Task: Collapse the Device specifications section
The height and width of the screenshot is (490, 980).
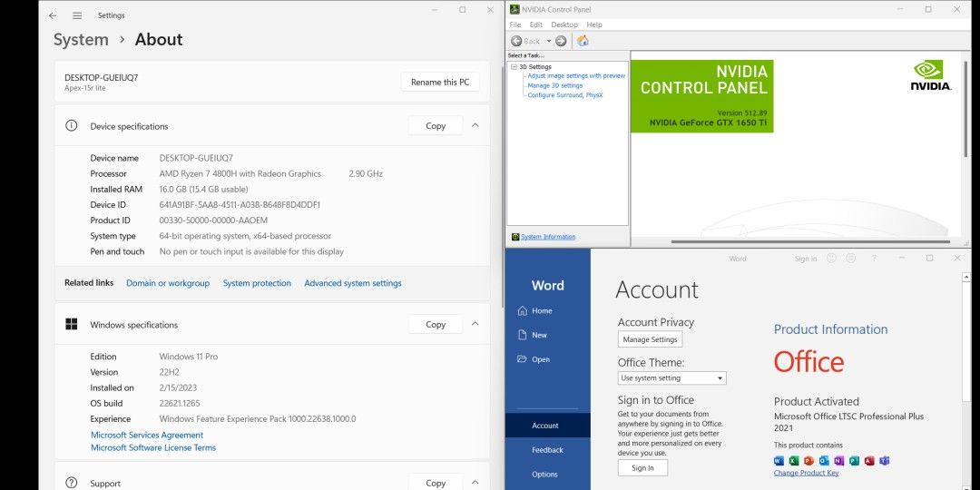Action: coord(475,126)
